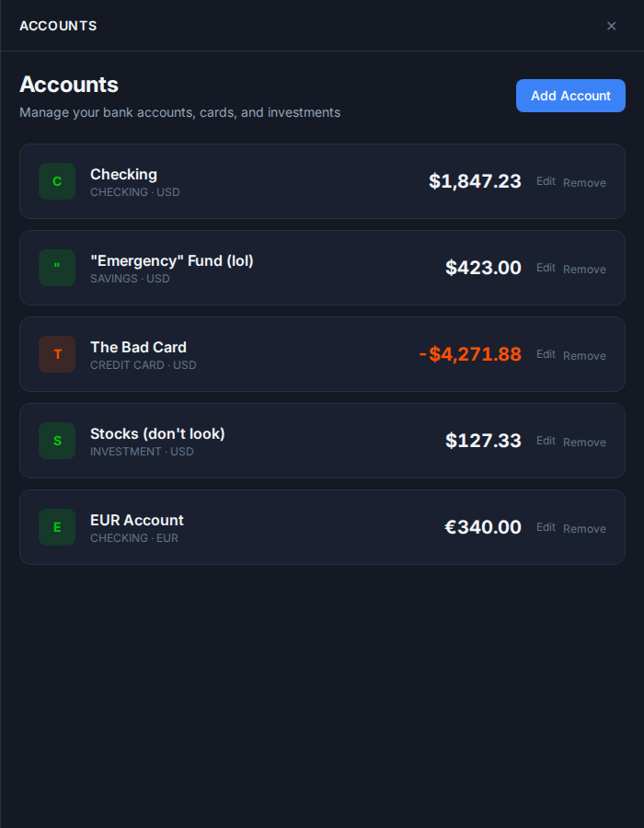Image resolution: width=644 pixels, height=828 pixels.
Task: Click the green S Stocks icon
Action: click(57, 441)
